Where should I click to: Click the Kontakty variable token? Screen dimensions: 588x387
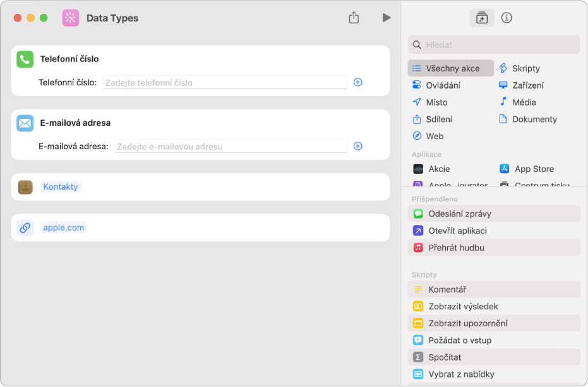61,187
